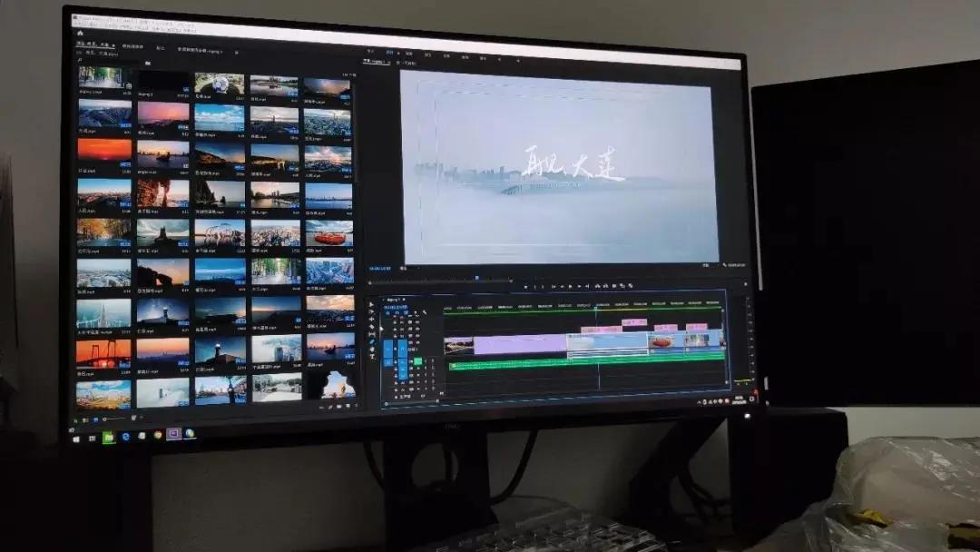Viewport: 980px width, 552px height.
Task: Select the Hand tool
Action: click(x=371, y=350)
